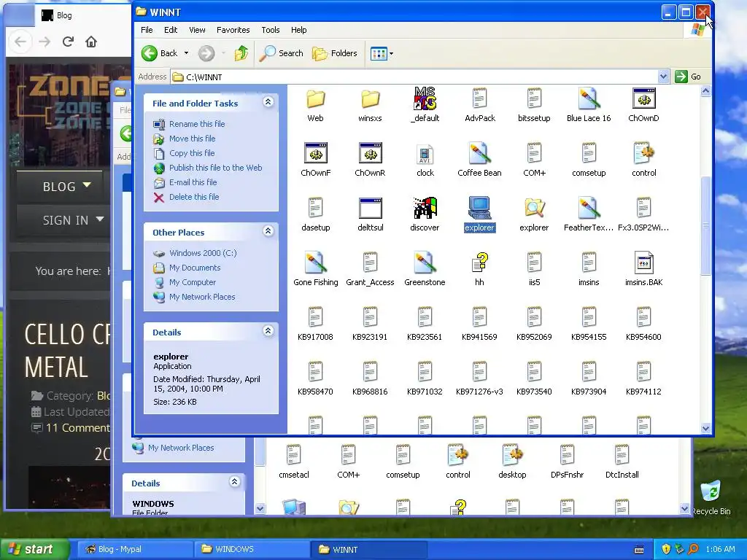Select the desktop file in WINDOWS window
Viewport: 747px width, 560px height.
[x=512, y=461]
